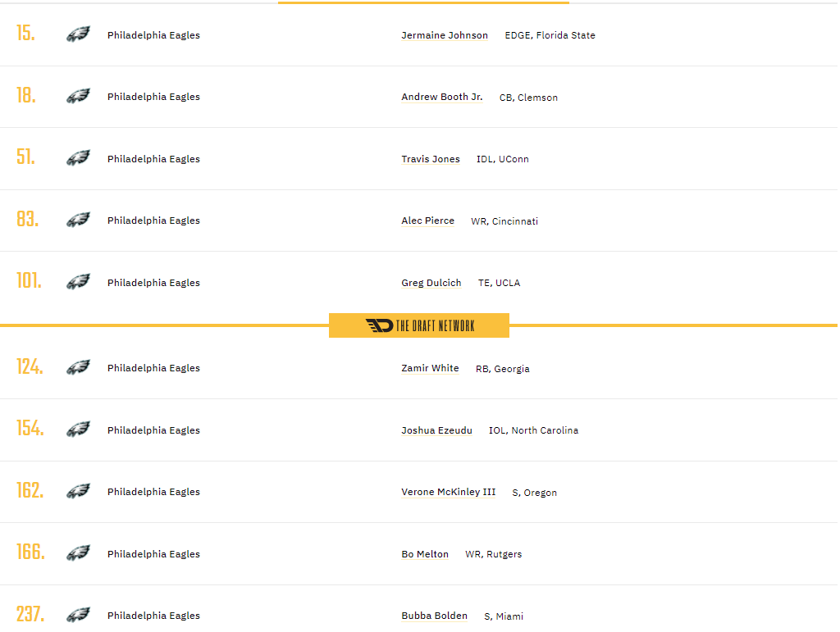This screenshot has height=632, width=840.
Task: Open Alec Pierce player link
Action: [428, 221]
